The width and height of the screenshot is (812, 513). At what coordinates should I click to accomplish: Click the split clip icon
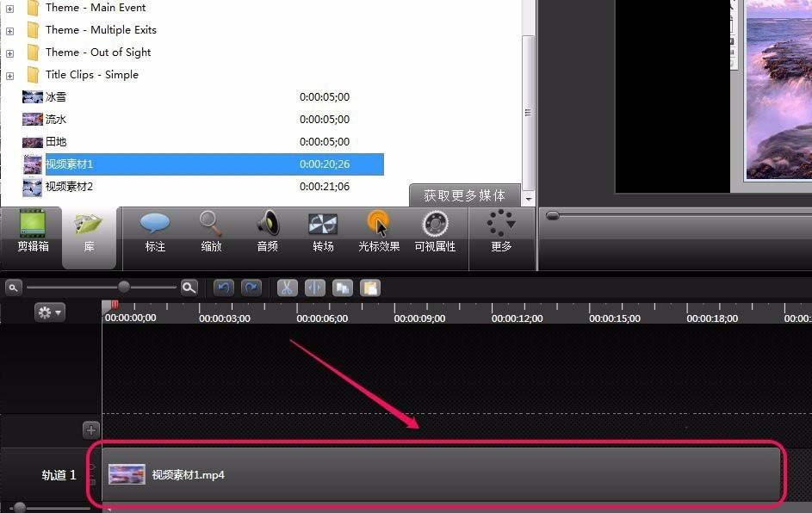(314, 287)
